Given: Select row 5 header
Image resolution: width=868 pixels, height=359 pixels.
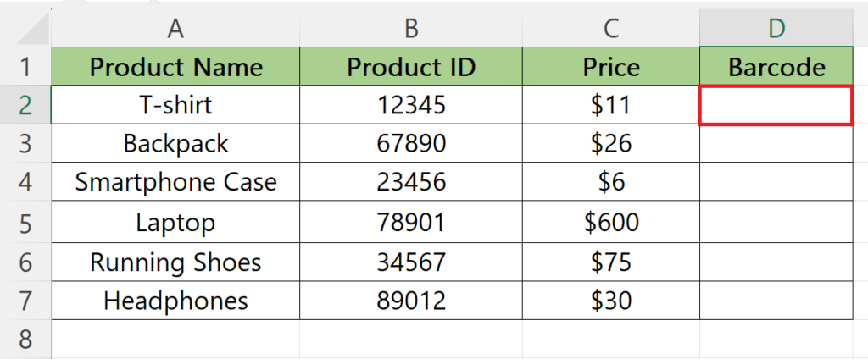Looking at the screenshot, I should [25, 222].
